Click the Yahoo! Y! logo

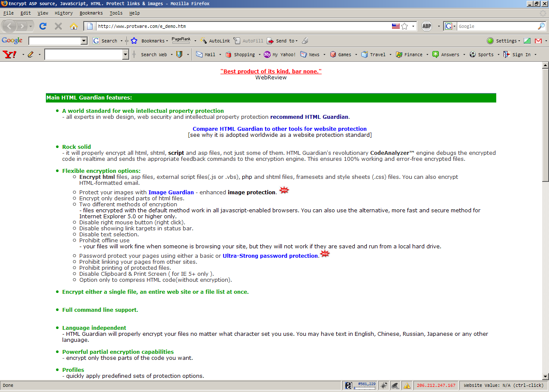click(x=9, y=54)
